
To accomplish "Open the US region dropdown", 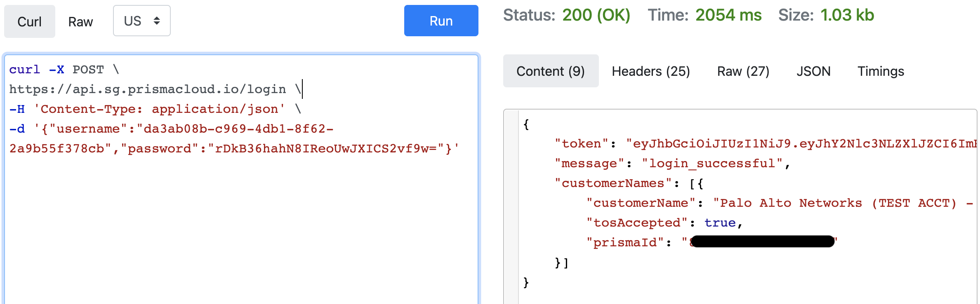I will click(141, 21).
